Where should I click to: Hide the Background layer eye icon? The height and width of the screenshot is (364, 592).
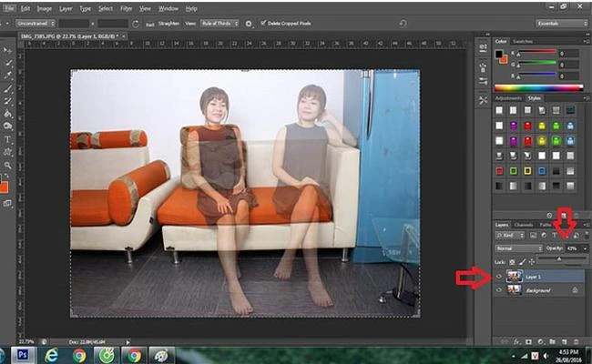498,289
